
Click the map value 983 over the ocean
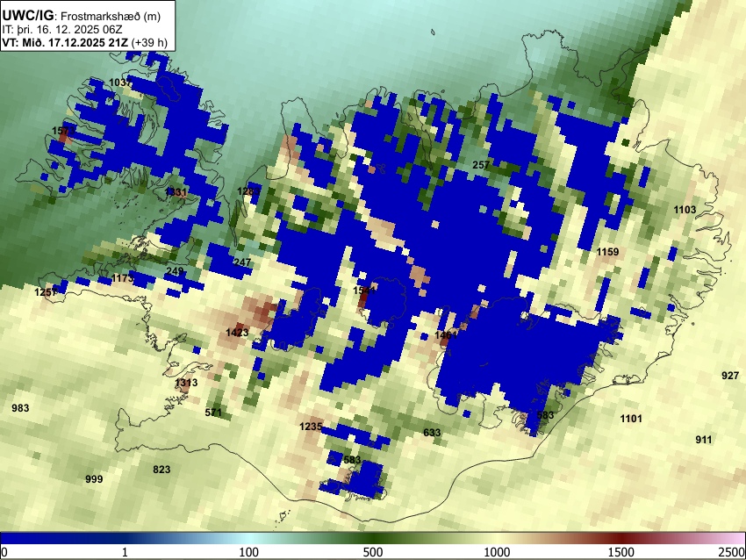[x=20, y=408]
